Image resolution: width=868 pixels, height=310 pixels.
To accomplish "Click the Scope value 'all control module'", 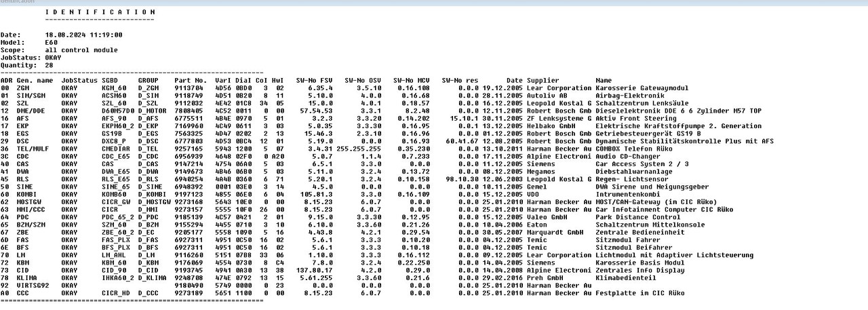I will [81, 50].
